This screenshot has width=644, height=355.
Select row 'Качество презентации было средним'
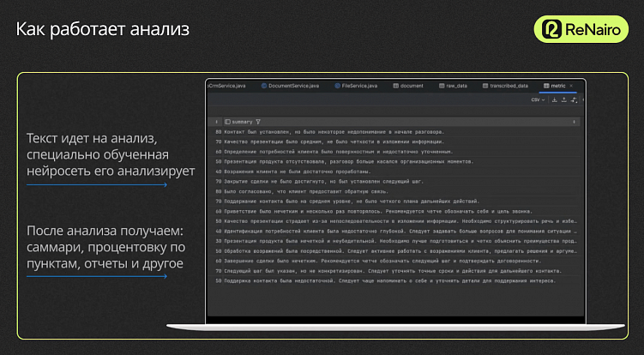pyautogui.click(x=394, y=141)
